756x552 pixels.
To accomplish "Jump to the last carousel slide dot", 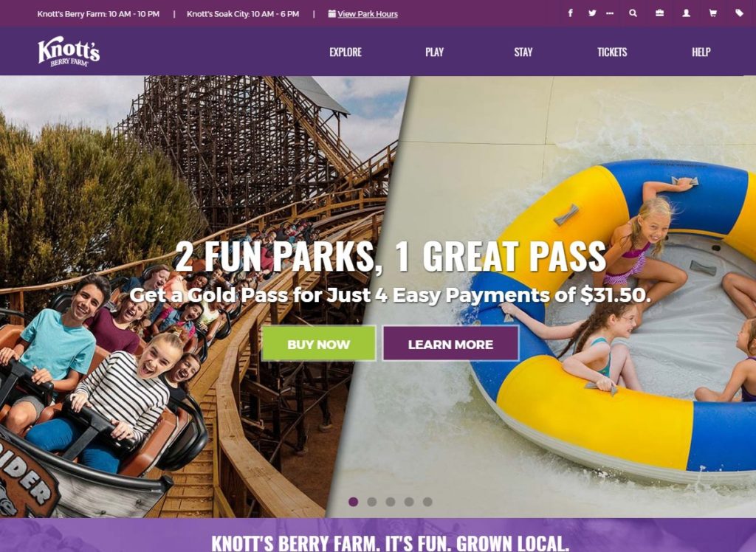I will pyautogui.click(x=427, y=502).
